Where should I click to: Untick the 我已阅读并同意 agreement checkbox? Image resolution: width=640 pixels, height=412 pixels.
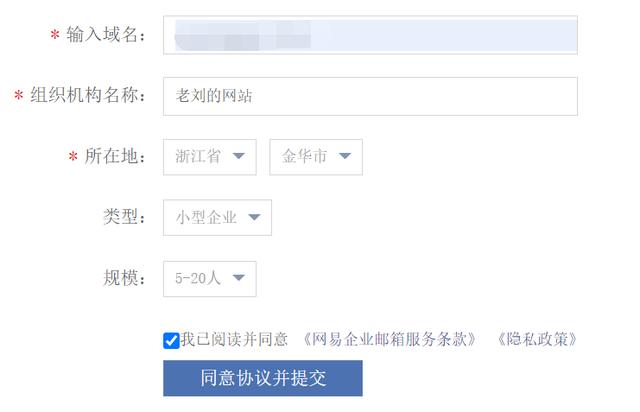tap(171, 341)
